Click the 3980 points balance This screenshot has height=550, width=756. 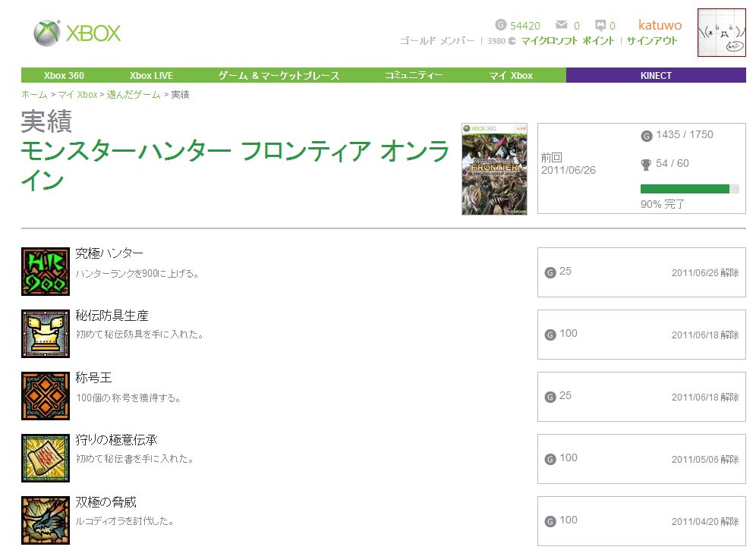496,42
